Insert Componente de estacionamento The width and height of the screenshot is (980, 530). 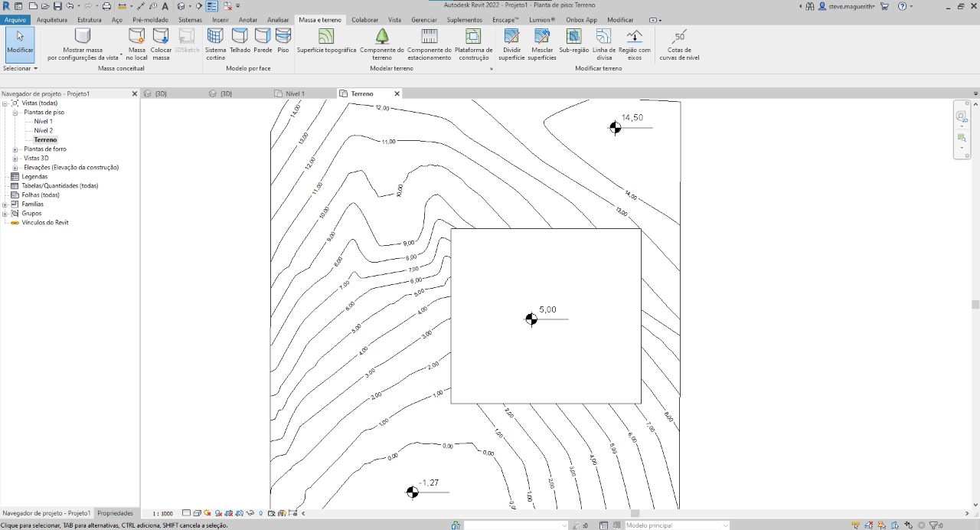tap(430, 44)
